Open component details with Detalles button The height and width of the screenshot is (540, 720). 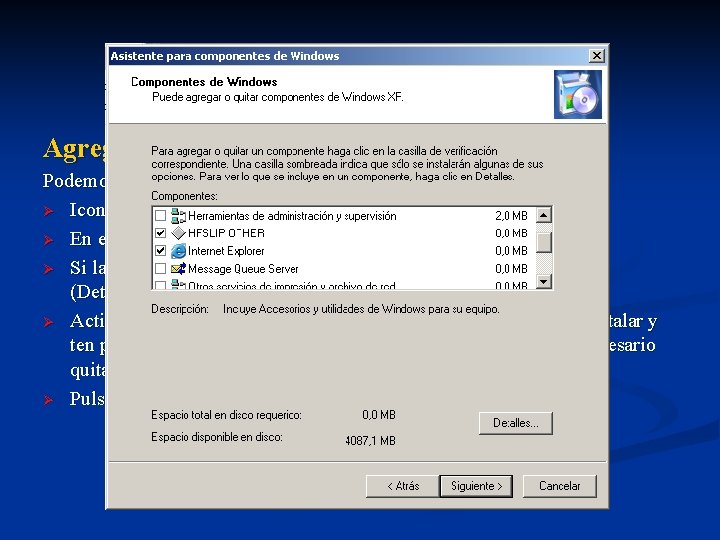point(516,423)
